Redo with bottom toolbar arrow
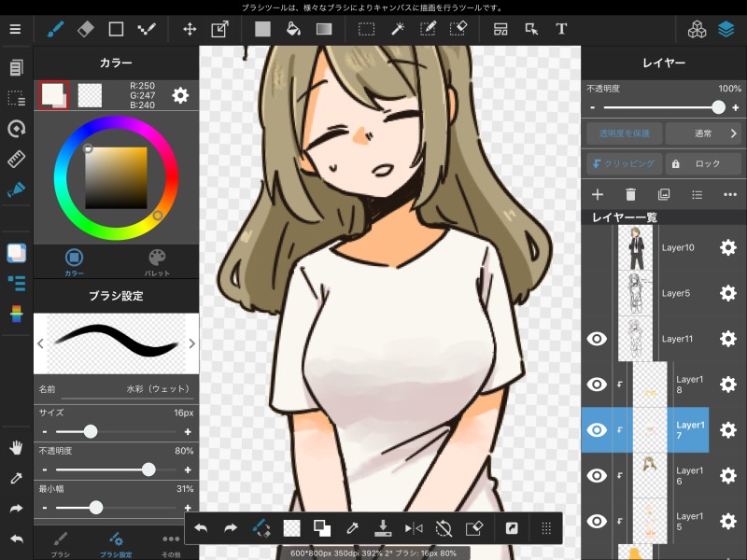Viewport: 747px width, 560px height. 231,527
